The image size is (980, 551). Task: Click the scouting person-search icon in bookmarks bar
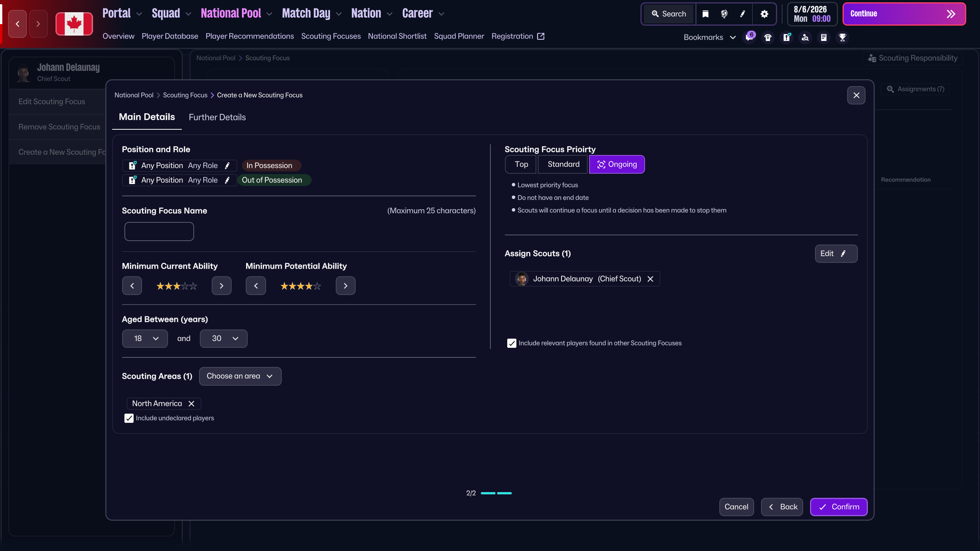[x=805, y=37]
